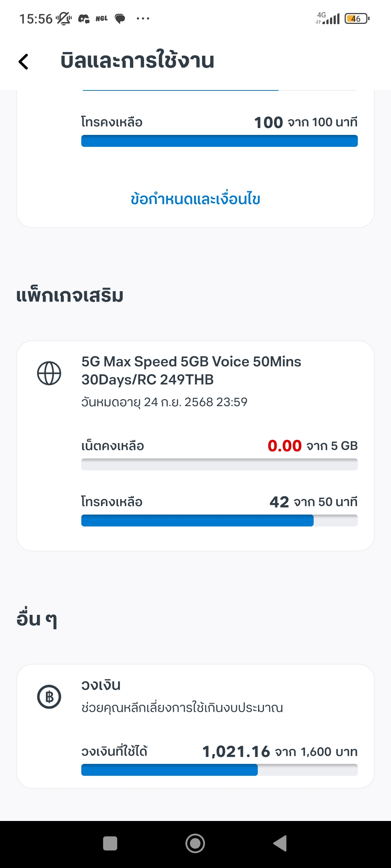Tap the battery indicator in the status bar
391x868 pixels.
coord(357,18)
